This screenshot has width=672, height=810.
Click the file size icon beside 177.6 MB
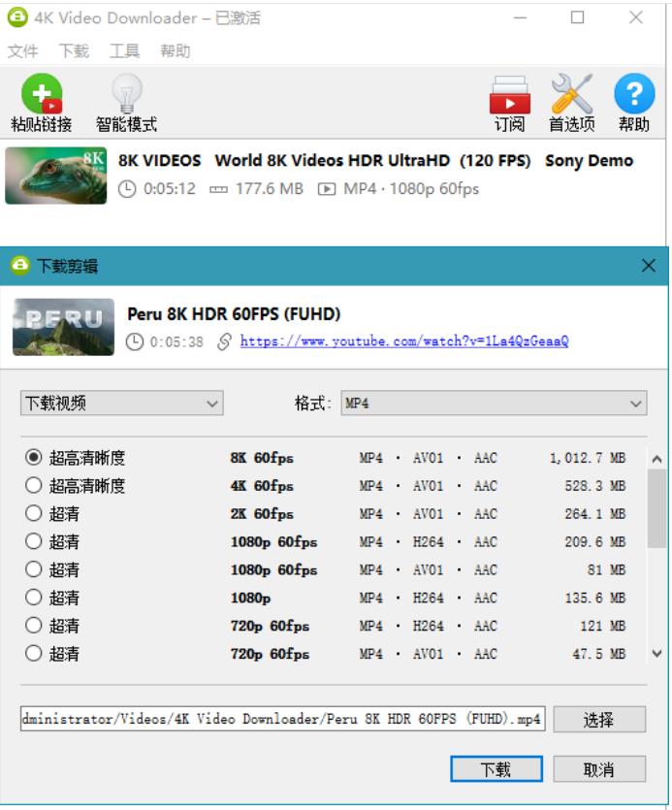click(x=218, y=189)
